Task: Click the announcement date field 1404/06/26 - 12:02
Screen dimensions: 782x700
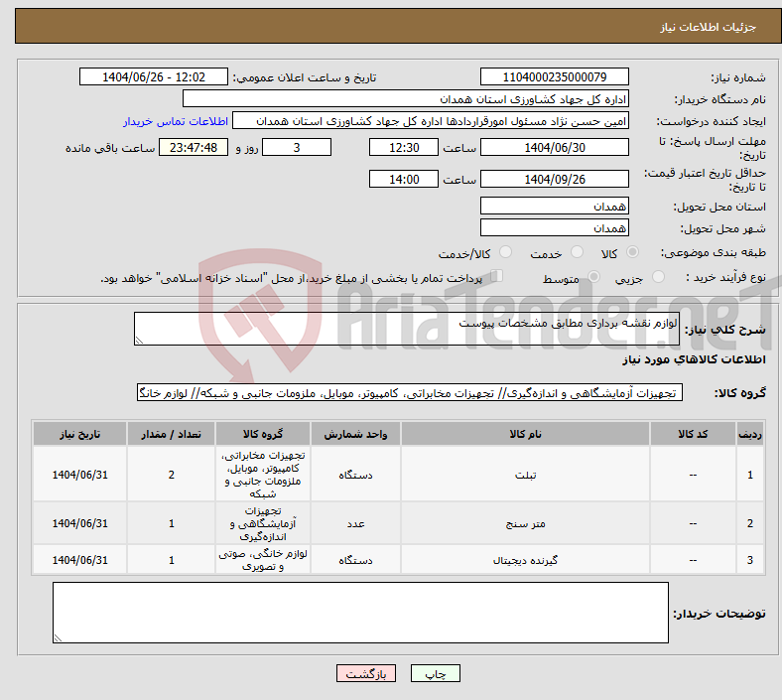Action: pos(154,76)
